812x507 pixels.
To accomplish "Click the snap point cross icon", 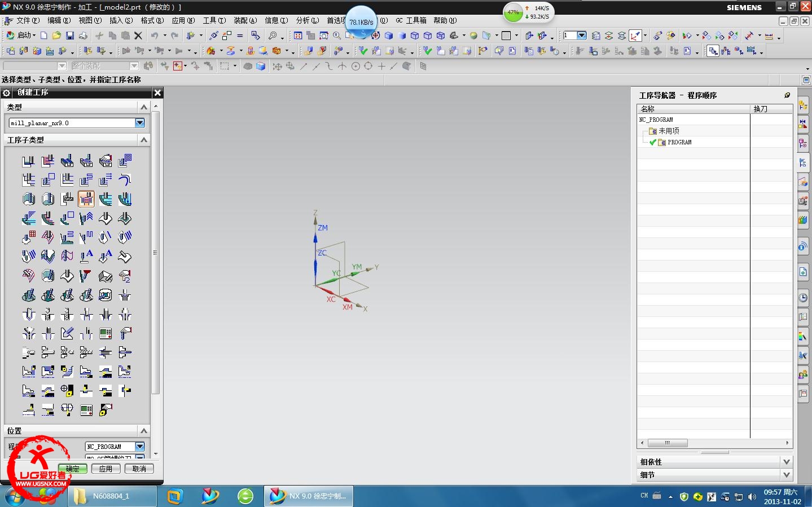I will 381,66.
